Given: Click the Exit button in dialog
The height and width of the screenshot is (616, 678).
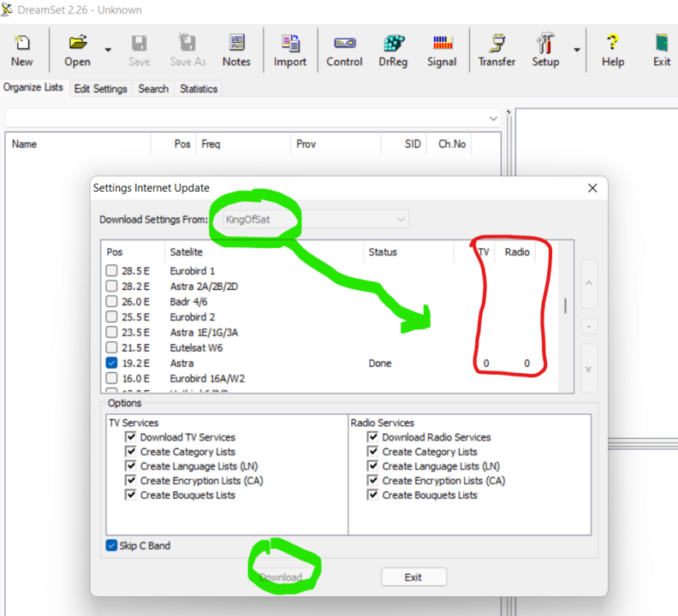Looking at the screenshot, I should 413,577.
